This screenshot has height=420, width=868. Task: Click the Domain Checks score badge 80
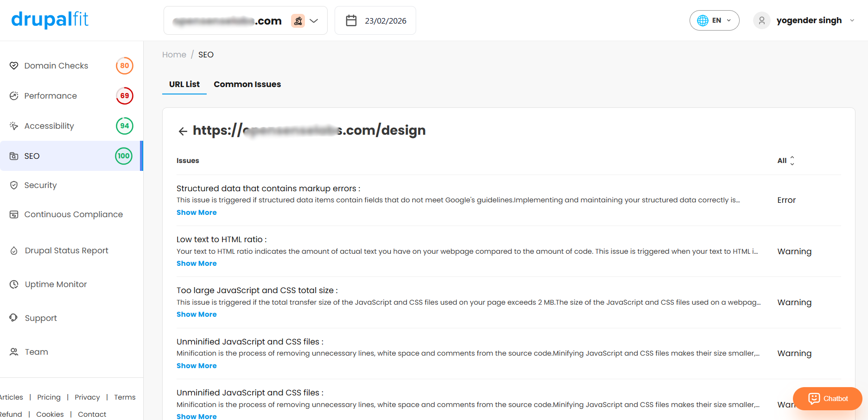point(125,66)
